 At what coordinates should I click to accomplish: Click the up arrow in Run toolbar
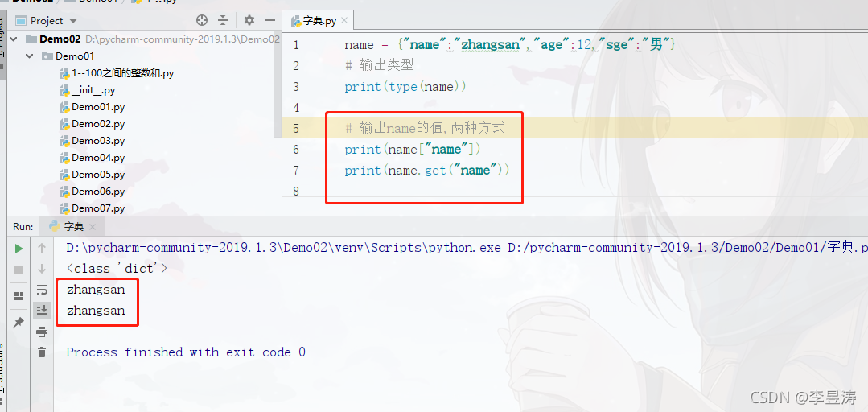coord(42,248)
